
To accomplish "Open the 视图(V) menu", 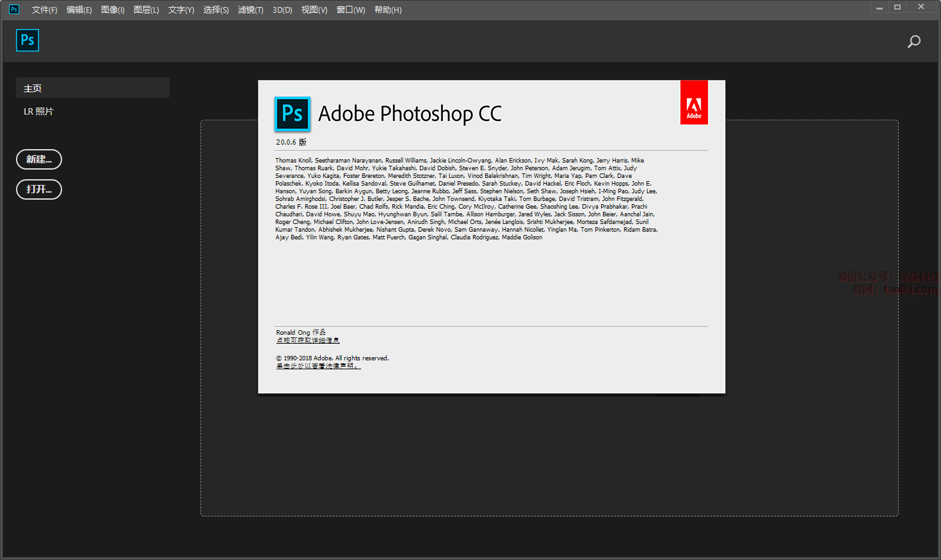I will click(x=314, y=10).
